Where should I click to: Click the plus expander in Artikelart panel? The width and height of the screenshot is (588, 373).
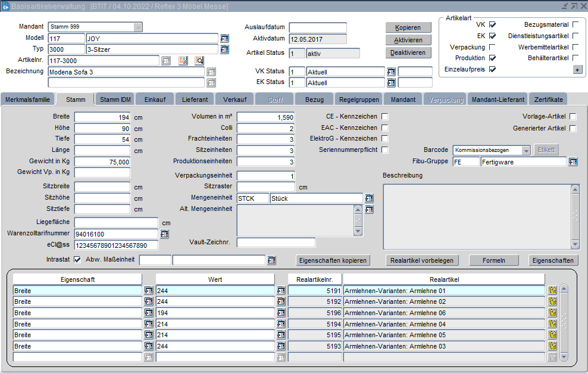point(577,70)
